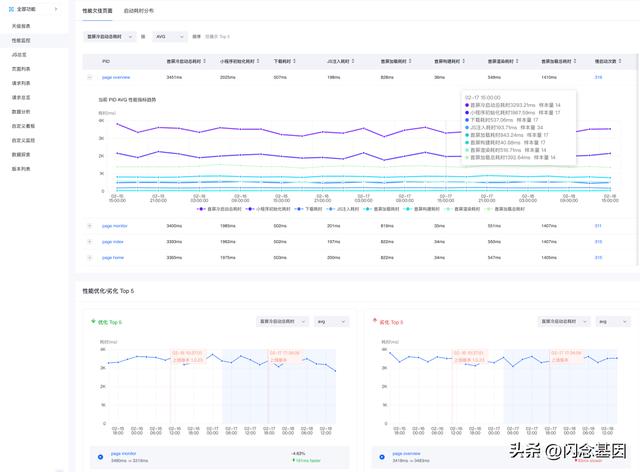
Task: Toggle the 首屏加载总耗时 legend series
Action: pyautogui.click(x=504, y=209)
